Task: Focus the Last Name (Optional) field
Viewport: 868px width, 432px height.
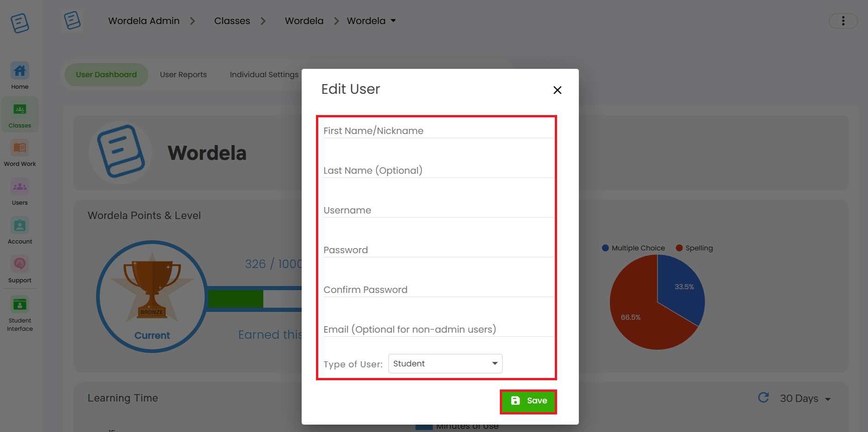Action: click(439, 170)
